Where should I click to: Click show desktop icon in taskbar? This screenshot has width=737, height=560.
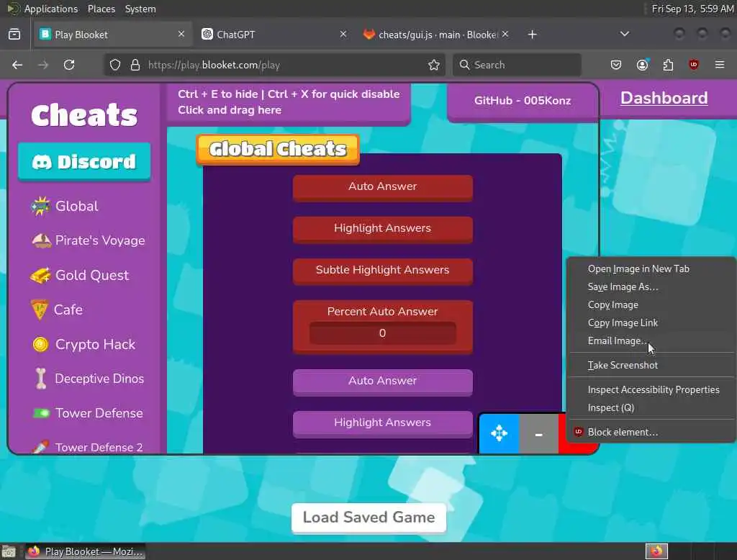pyautogui.click(x=9, y=551)
